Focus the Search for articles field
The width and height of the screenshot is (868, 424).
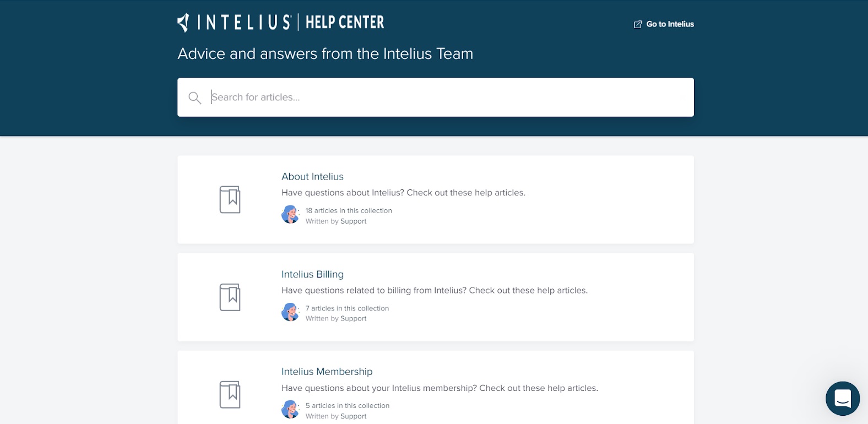[441, 97]
